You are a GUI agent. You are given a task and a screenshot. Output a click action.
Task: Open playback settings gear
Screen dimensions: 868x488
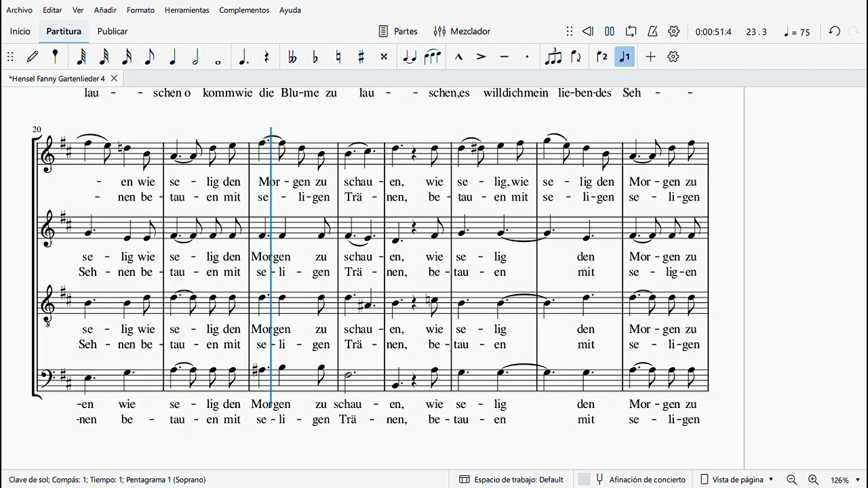point(674,31)
